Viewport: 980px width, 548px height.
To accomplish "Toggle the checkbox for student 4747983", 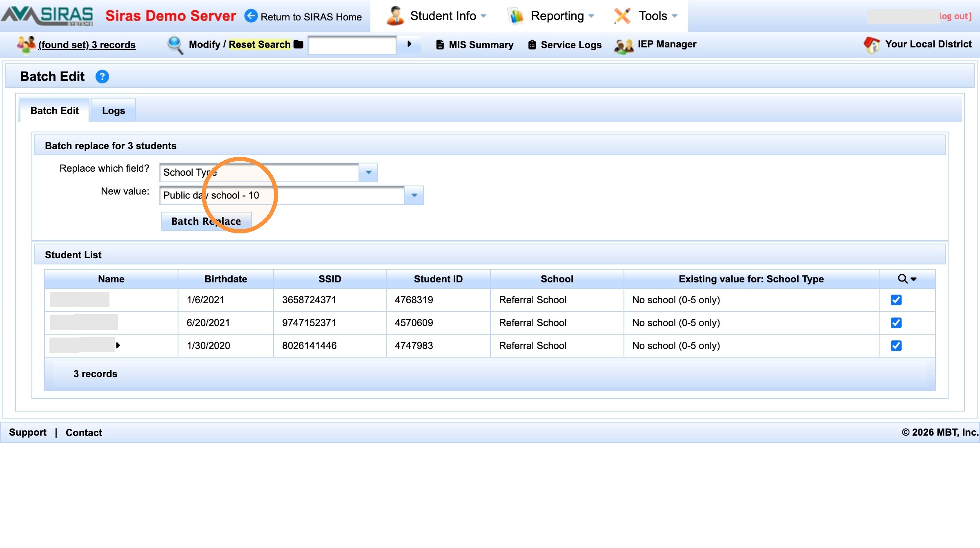I will (896, 346).
